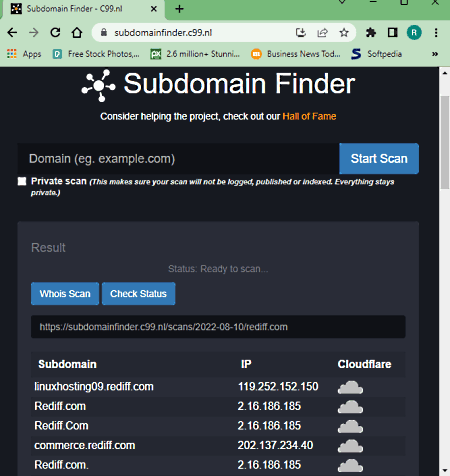The image size is (450, 476).
Task: Select the Subdomain Finder - C99.nl tab
Action: click(83, 9)
